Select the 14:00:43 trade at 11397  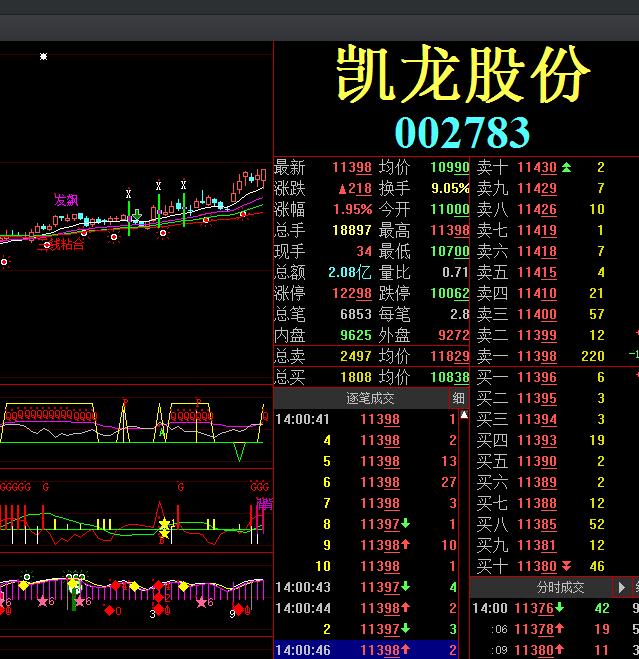click(x=366, y=587)
